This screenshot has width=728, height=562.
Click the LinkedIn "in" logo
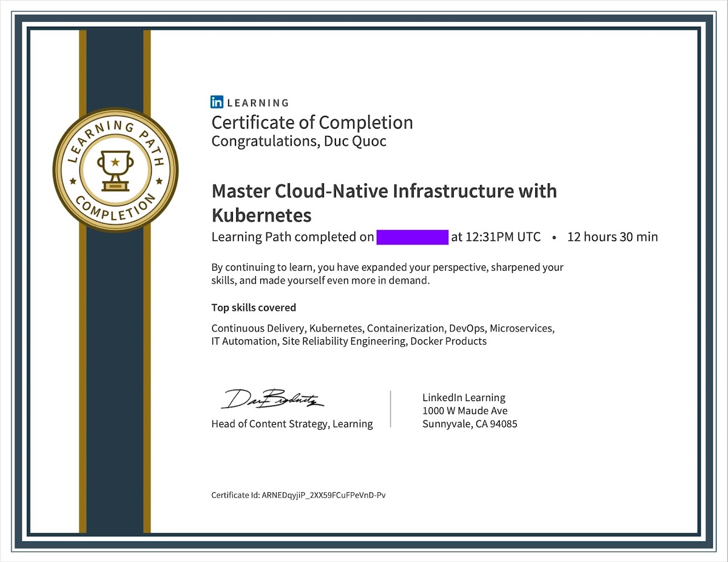point(217,103)
